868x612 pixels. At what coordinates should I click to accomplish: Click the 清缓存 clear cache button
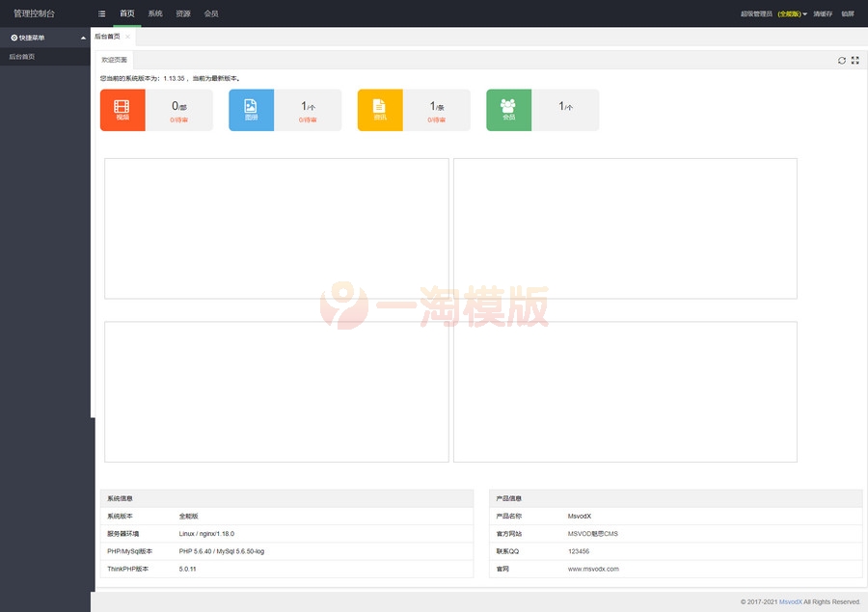pyautogui.click(x=821, y=13)
